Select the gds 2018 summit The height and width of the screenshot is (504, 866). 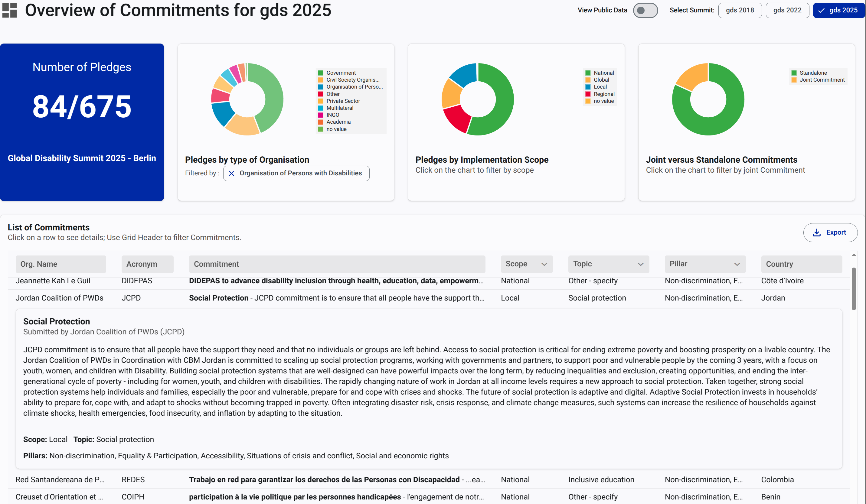740,10
